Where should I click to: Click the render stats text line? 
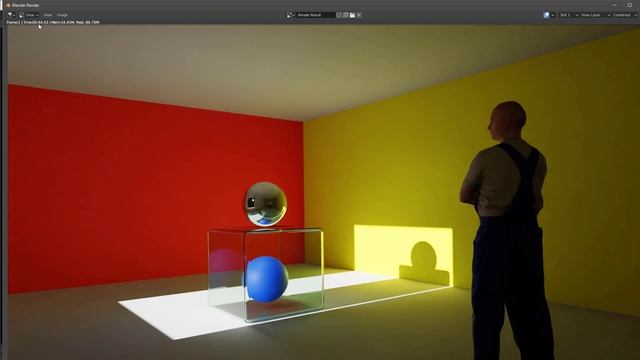pyautogui.click(x=53, y=22)
